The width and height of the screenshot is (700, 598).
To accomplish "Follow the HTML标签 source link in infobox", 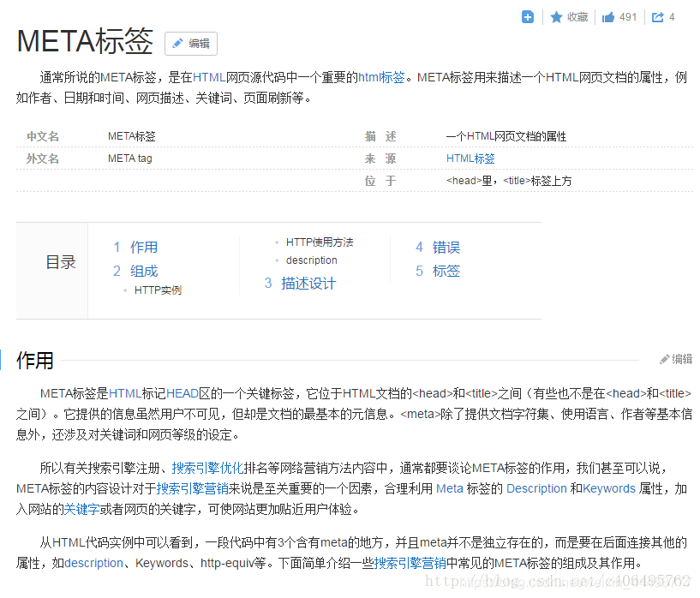I will click(x=470, y=158).
